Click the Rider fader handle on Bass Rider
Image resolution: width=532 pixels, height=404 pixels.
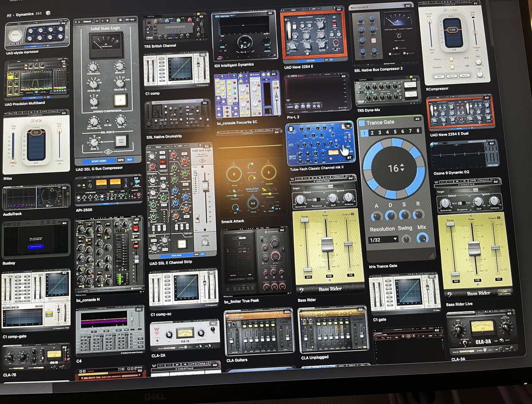click(327, 244)
